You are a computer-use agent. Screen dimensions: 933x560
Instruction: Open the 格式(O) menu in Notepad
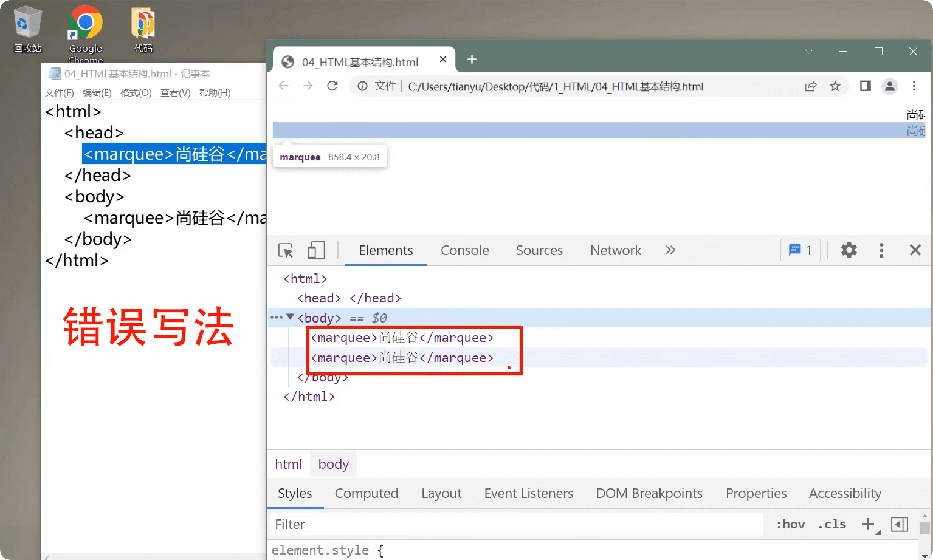point(136,93)
